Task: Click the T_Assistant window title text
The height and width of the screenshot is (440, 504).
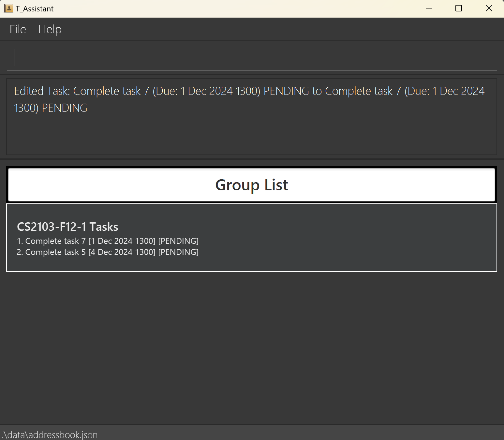Action: tap(35, 9)
